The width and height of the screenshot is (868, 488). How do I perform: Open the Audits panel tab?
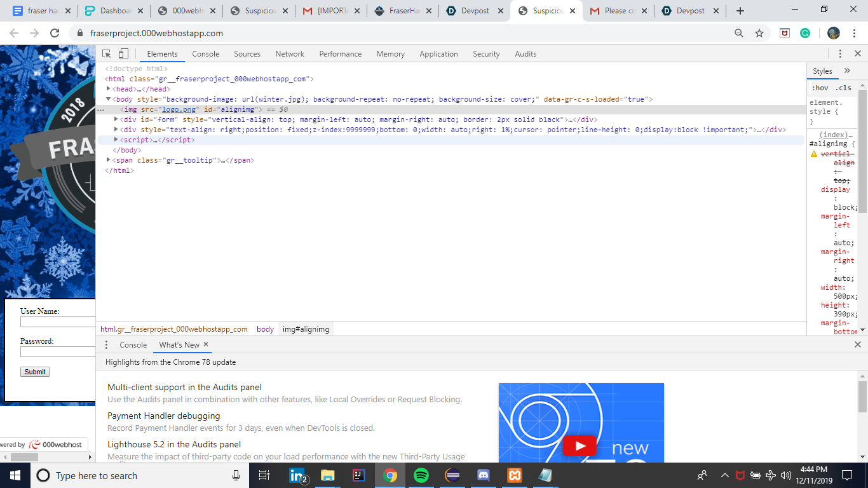[526, 54]
